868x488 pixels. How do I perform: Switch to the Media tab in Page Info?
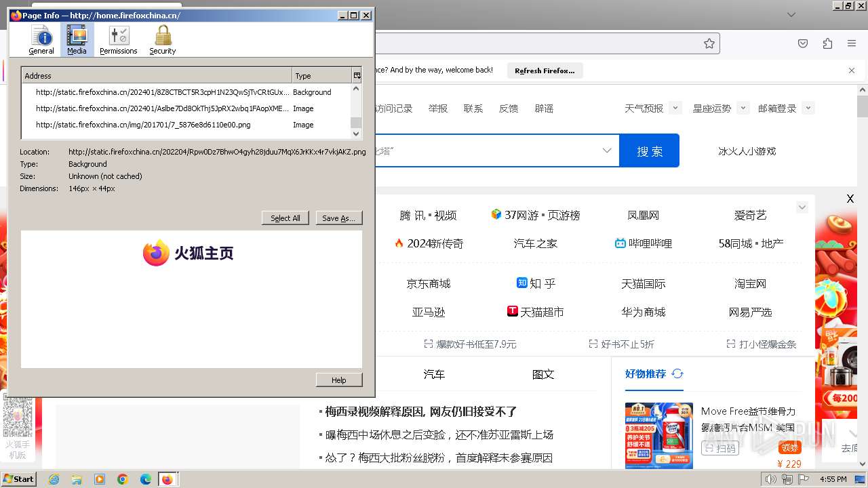tap(77, 40)
